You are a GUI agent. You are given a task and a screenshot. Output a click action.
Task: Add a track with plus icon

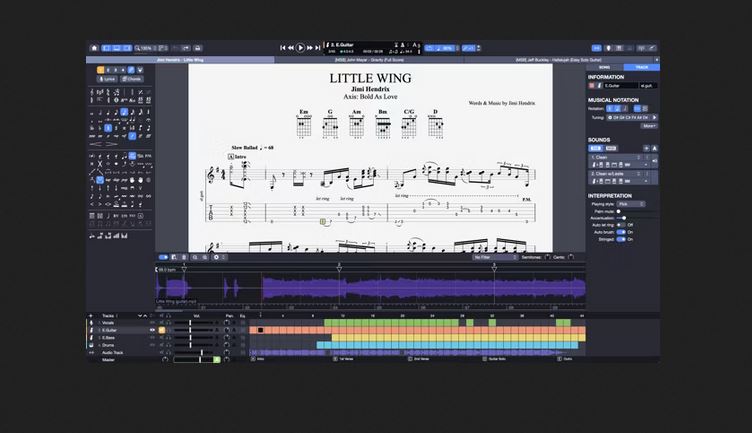91,316
